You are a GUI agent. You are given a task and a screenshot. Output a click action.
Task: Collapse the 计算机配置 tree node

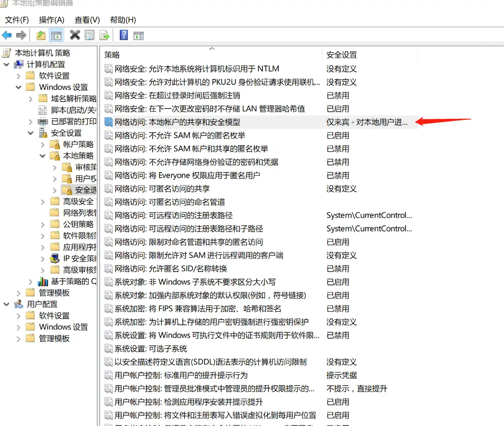6,64
